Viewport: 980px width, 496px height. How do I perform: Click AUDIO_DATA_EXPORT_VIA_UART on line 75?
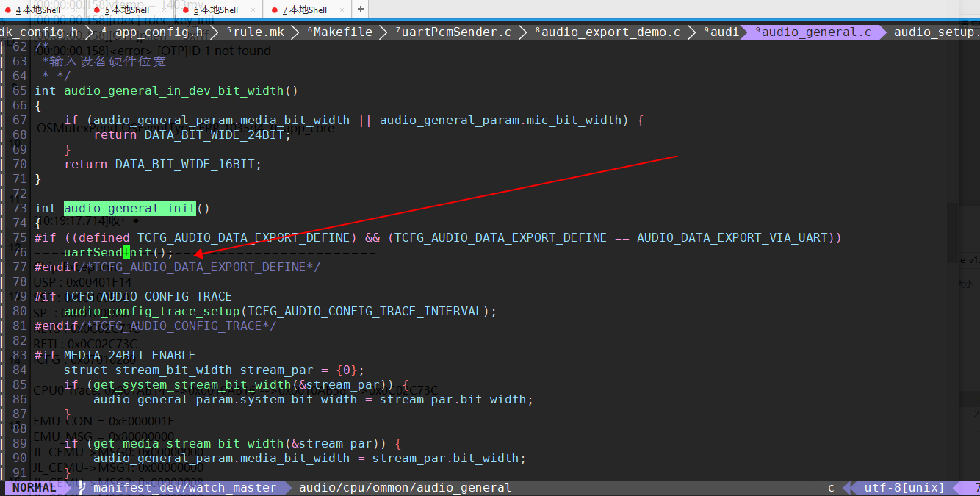(x=732, y=238)
